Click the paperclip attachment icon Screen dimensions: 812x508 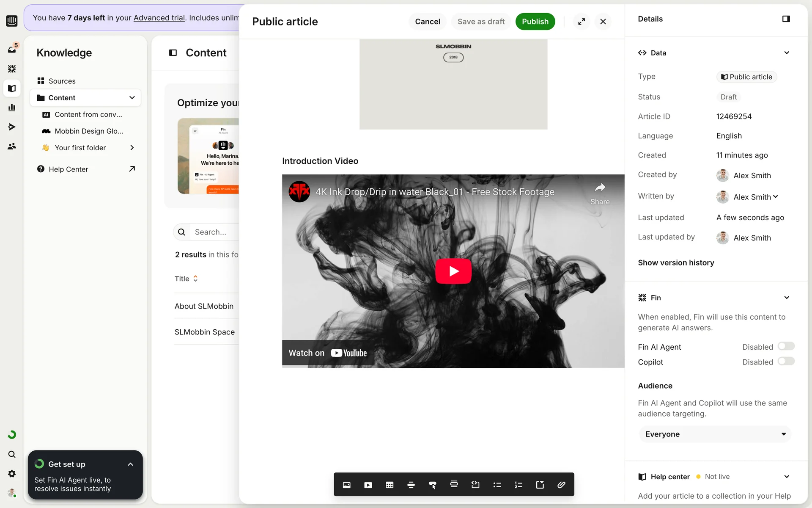click(561, 485)
